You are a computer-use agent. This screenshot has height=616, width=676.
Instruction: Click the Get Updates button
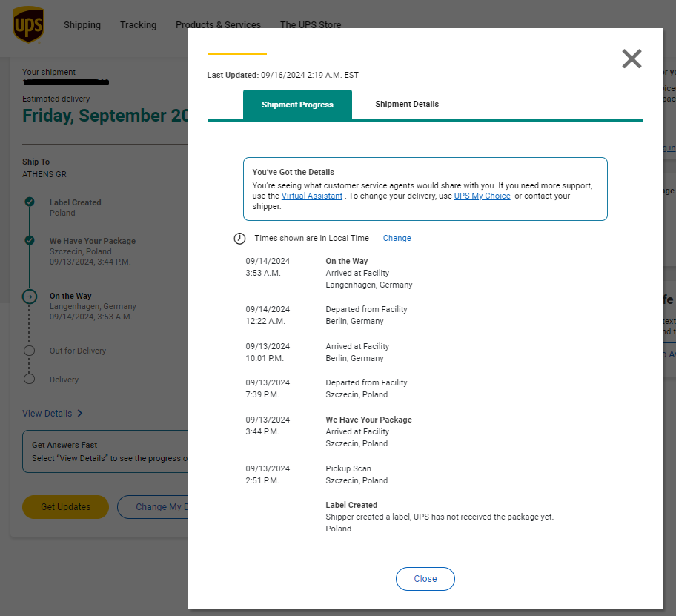point(65,507)
